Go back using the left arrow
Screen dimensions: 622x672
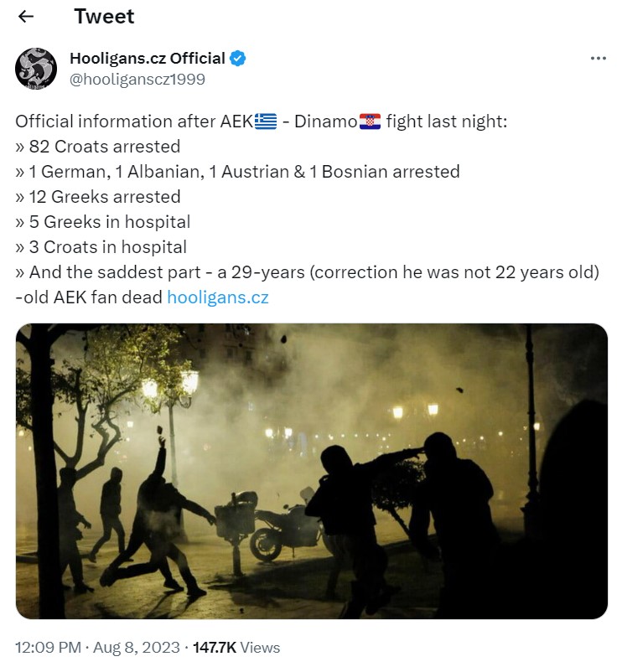pyautogui.click(x=26, y=16)
